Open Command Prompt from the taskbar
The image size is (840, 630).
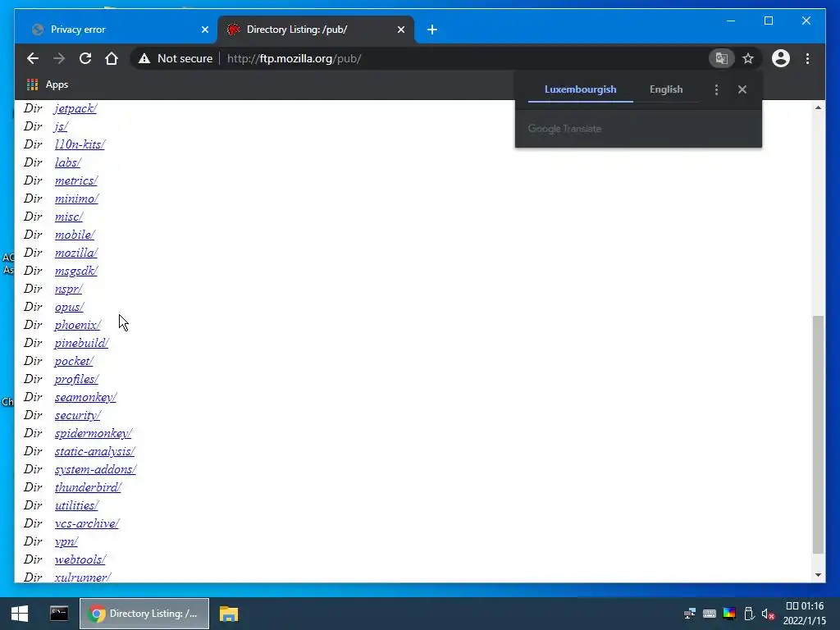pos(59,614)
